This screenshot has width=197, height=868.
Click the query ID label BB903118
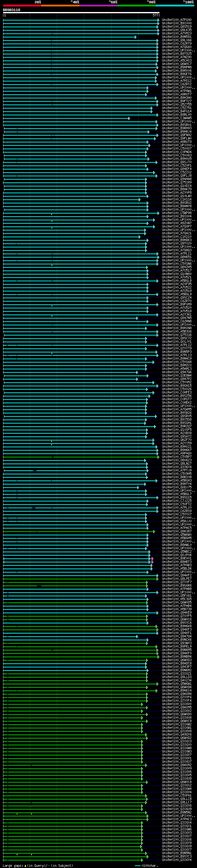(x=11, y=10)
